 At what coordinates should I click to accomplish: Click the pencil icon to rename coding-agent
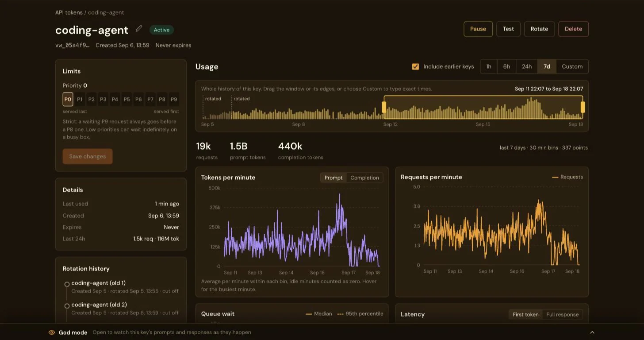coord(139,29)
